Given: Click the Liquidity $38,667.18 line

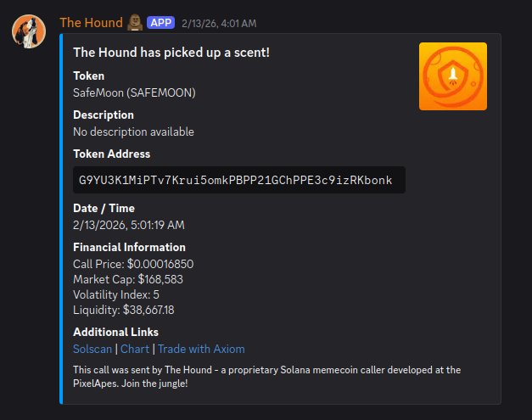Looking at the screenshot, I should click(x=124, y=310).
